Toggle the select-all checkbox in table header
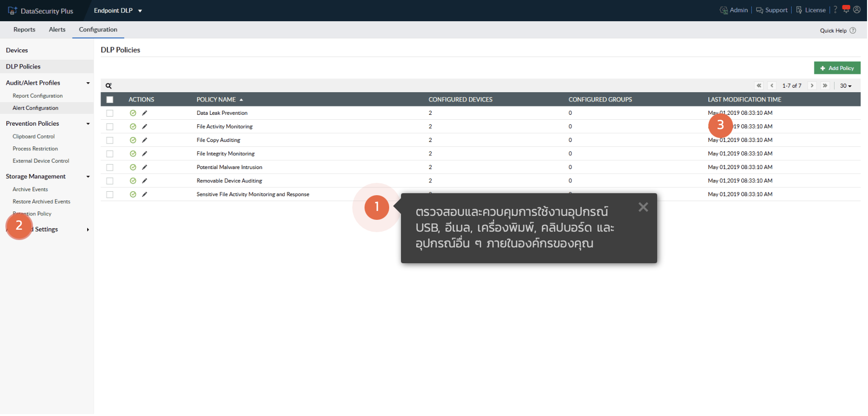Screen dimensions: 868x416 [x=110, y=100]
